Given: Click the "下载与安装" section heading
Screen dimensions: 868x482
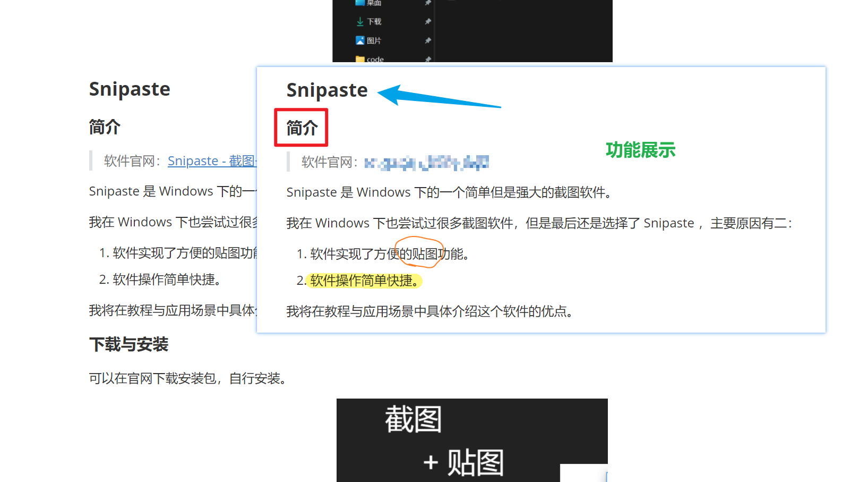Looking at the screenshot, I should coord(129,344).
